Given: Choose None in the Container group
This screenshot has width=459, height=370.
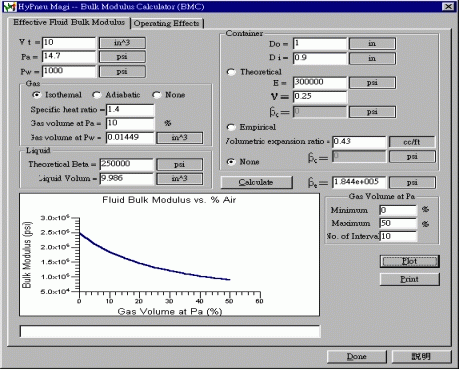Looking at the screenshot, I should [231, 162].
